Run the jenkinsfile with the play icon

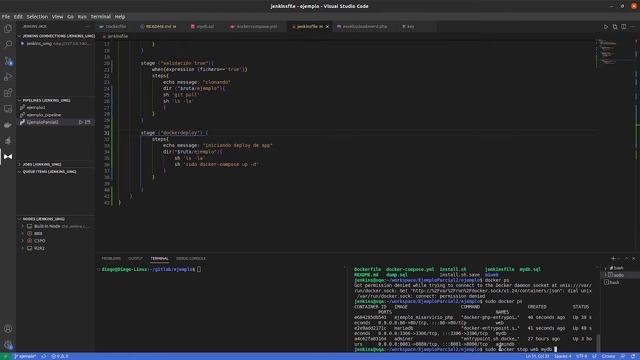pos(606,27)
